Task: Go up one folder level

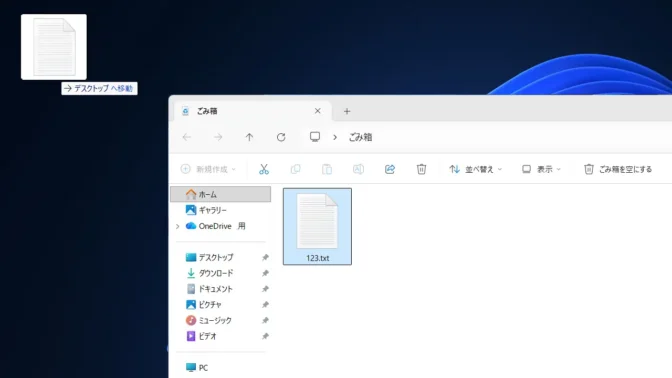Action: point(249,137)
